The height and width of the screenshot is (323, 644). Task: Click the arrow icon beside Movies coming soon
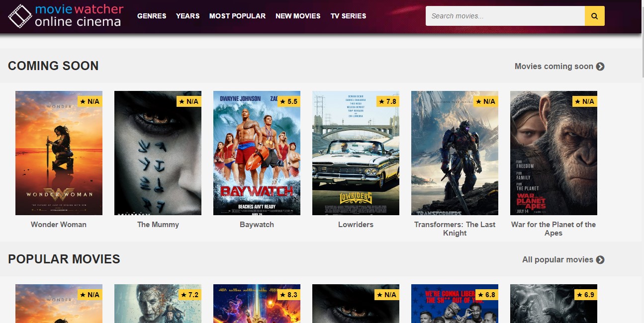(x=600, y=66)
